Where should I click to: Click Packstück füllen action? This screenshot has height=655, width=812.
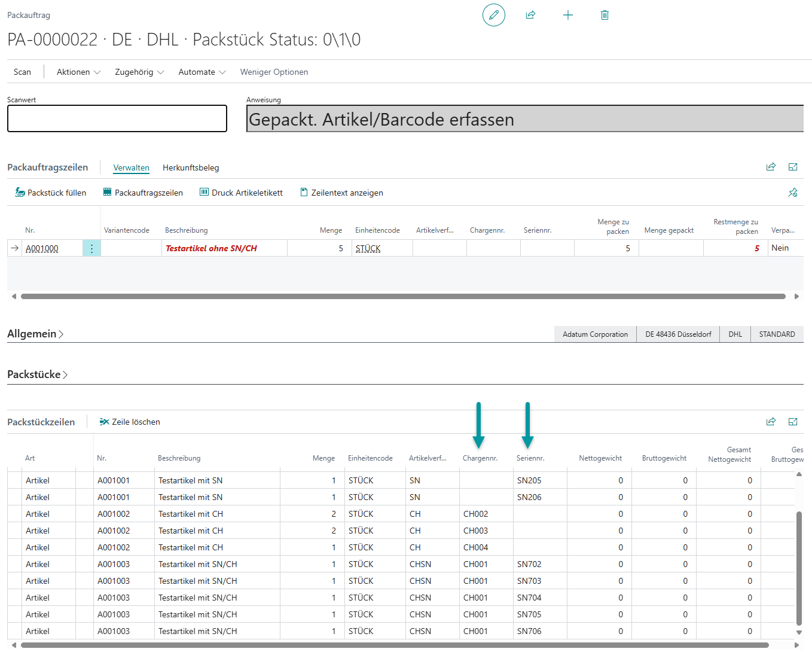click(x=51, y=193)
